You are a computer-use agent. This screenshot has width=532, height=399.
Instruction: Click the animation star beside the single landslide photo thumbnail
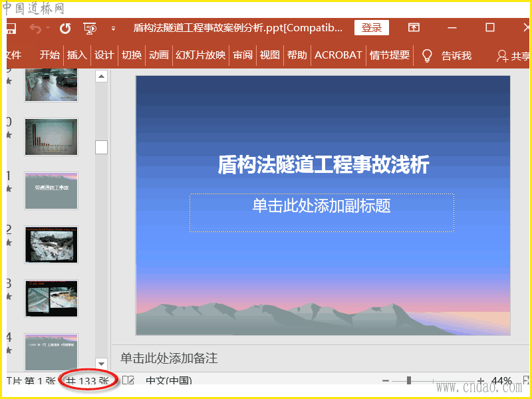pyautogui.click(x=9, y=243)
